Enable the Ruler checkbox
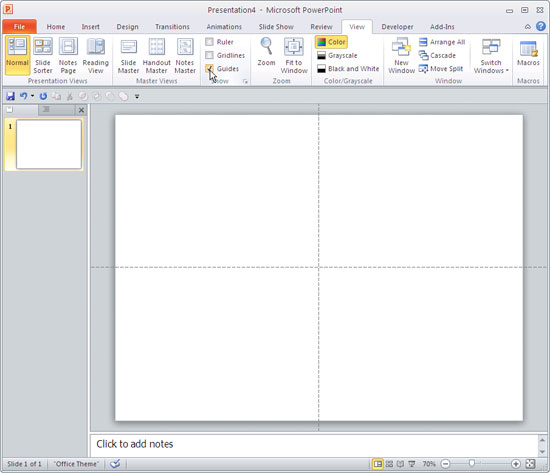 tap(209, 42)
